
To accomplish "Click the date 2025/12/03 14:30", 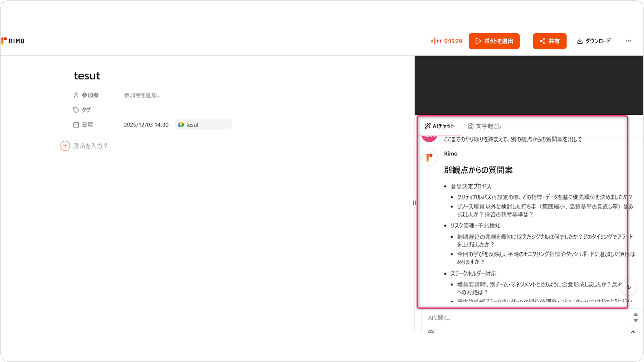I will coord(146,125).
